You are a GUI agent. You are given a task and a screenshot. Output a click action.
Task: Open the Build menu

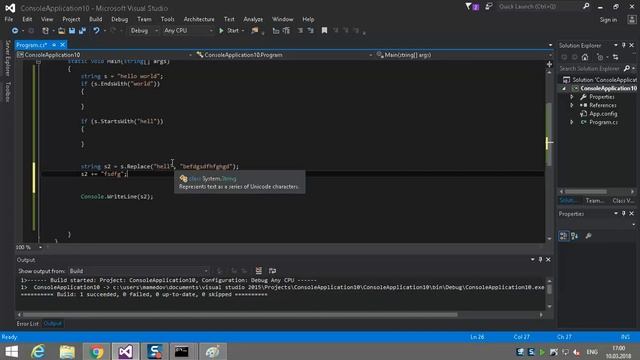tap(96, 19)
